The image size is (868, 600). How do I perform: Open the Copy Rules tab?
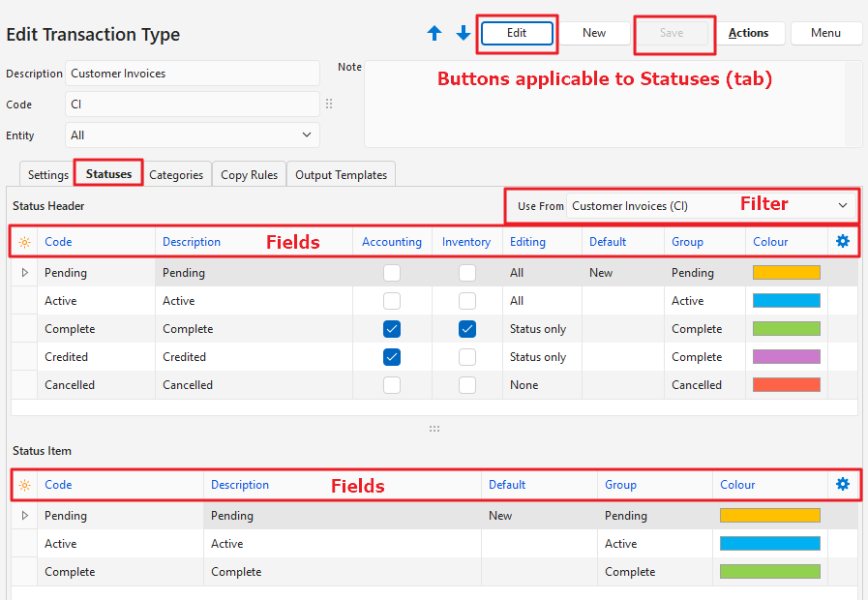pyautogui.click(x=249, y=175)
